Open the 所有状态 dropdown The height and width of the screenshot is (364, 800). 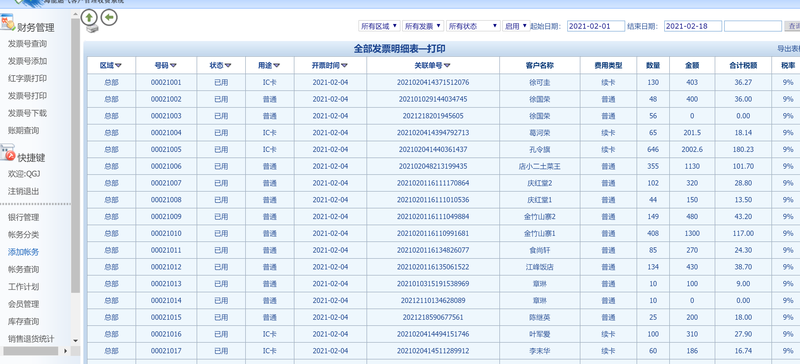473,26
